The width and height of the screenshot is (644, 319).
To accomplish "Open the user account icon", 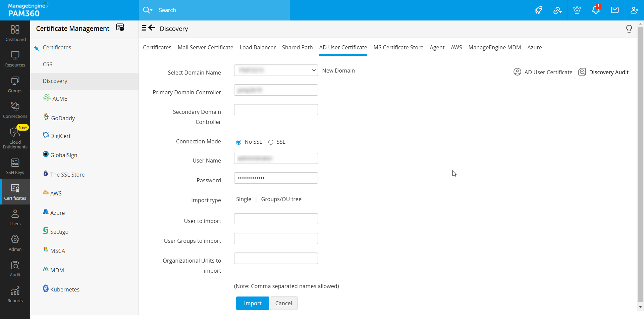I will [x=634, y=10].
